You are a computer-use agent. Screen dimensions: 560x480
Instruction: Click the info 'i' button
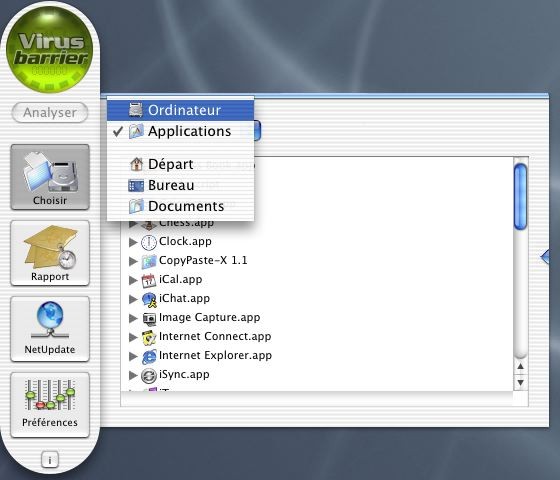[50, 460]
